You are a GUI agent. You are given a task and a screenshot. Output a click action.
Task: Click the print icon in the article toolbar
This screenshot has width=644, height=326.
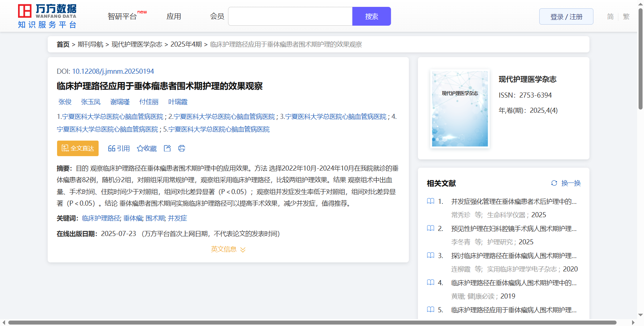(x=182, y=148)
